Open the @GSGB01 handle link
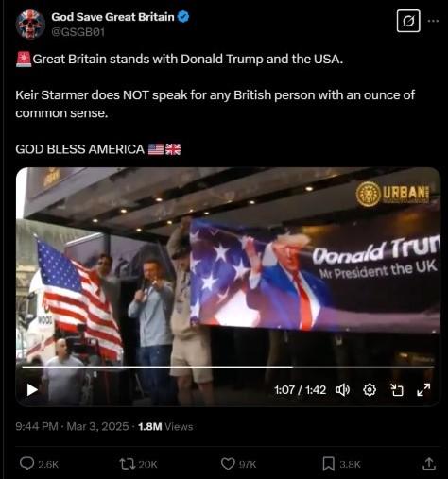Viewport: 448px width, 479px height. [x=78, y=32]
